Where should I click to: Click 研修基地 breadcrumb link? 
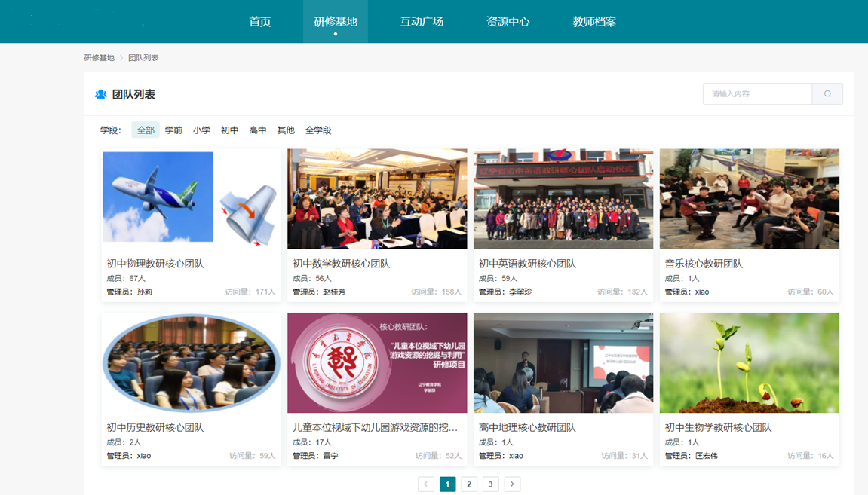tap(99, 58)
